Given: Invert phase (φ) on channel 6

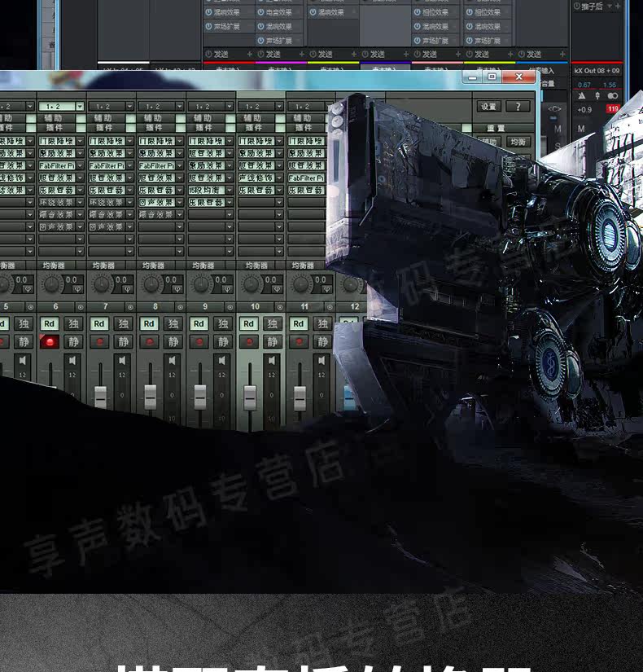Looking at the screenshot, I should (x=78, y=289).
